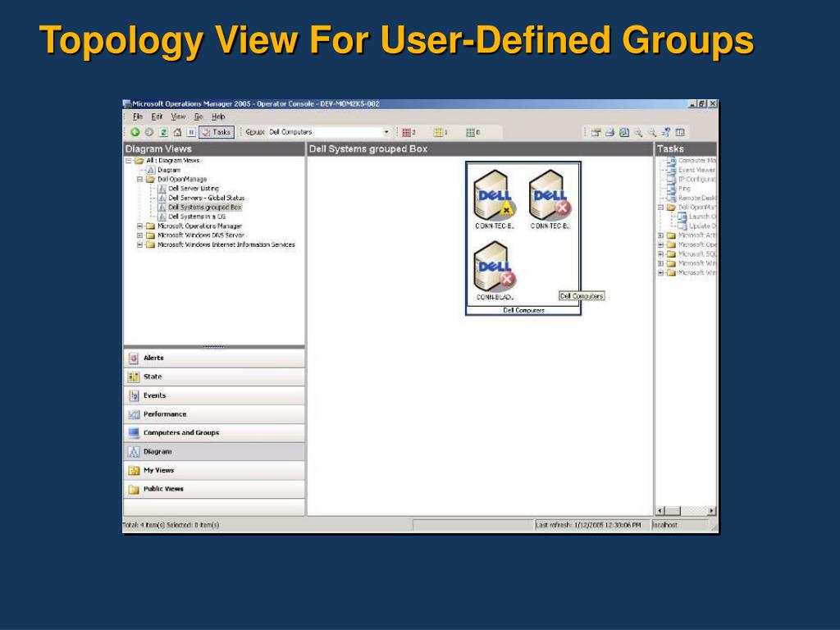
Task: Open the Help menu
Action: (x=218, y=116)
